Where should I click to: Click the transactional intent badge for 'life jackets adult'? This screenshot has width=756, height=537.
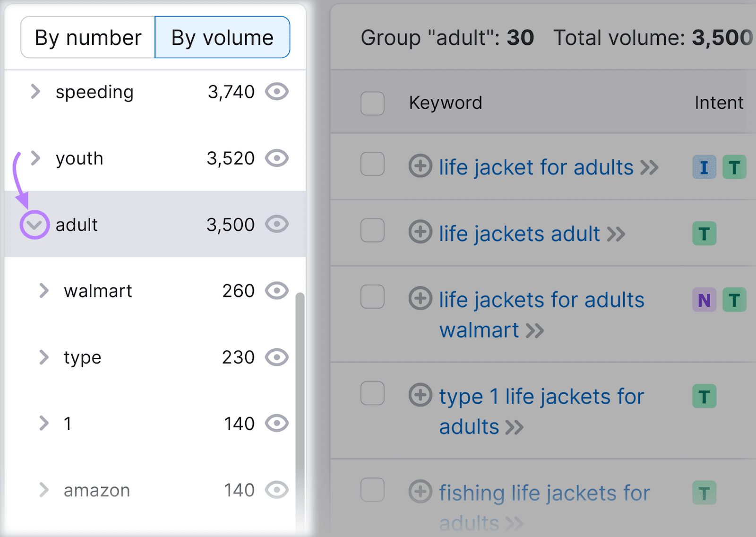click(x=704, y=233)
